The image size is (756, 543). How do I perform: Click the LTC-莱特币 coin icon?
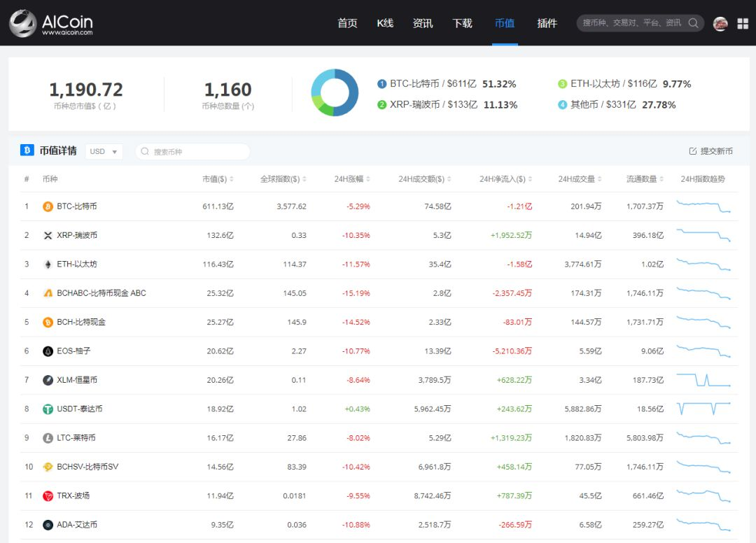pyautogui.click(x=48, y=438)
